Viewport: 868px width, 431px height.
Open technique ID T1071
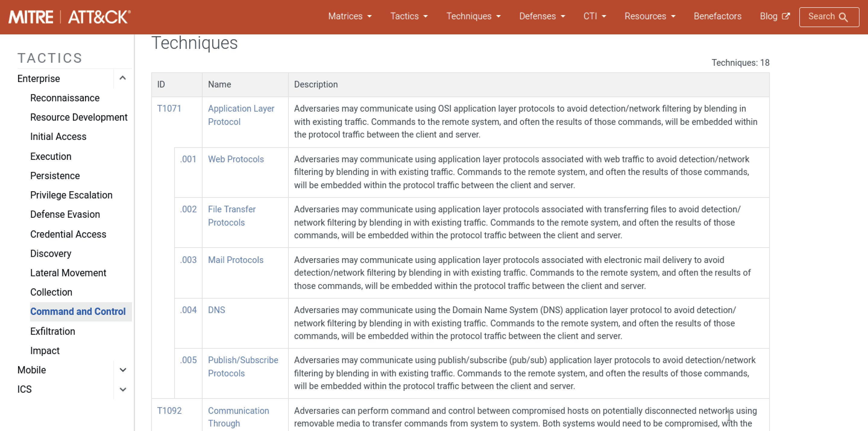169,108
